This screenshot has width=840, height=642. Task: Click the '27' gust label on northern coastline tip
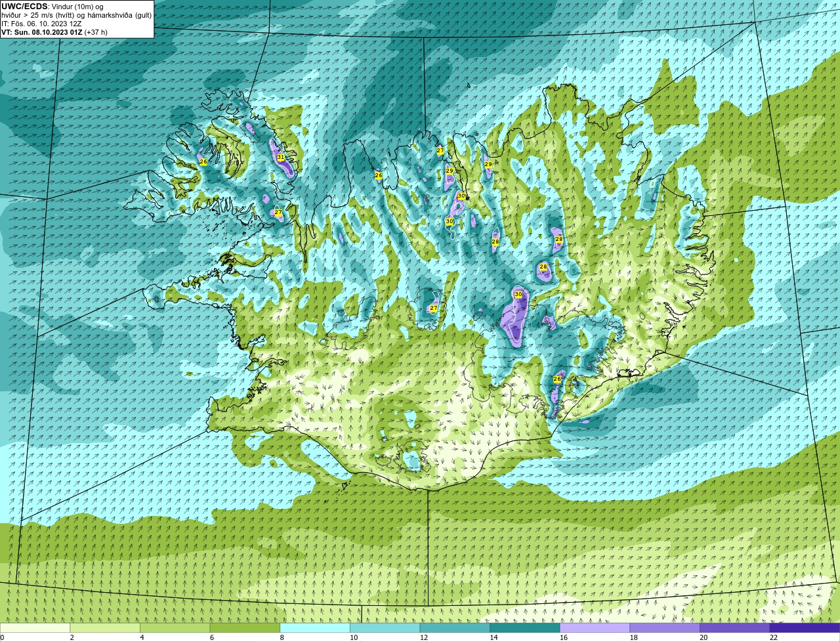(x=440, y=151)
